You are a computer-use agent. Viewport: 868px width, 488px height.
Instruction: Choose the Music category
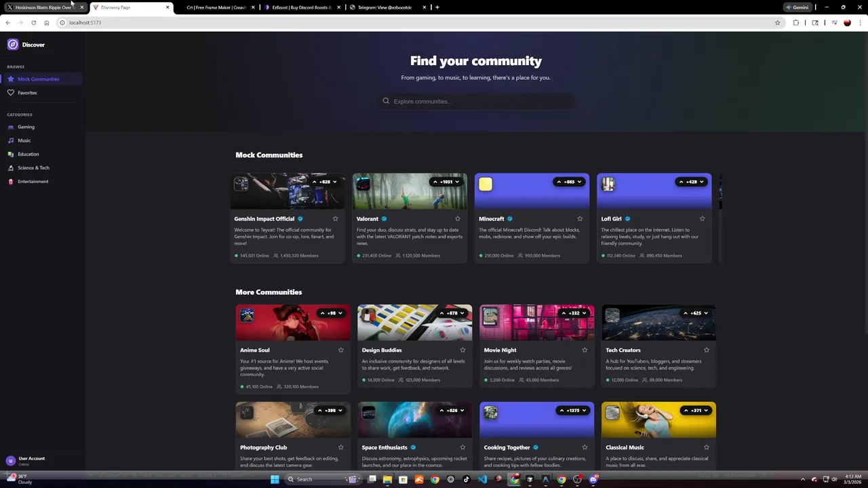point(42,140)
